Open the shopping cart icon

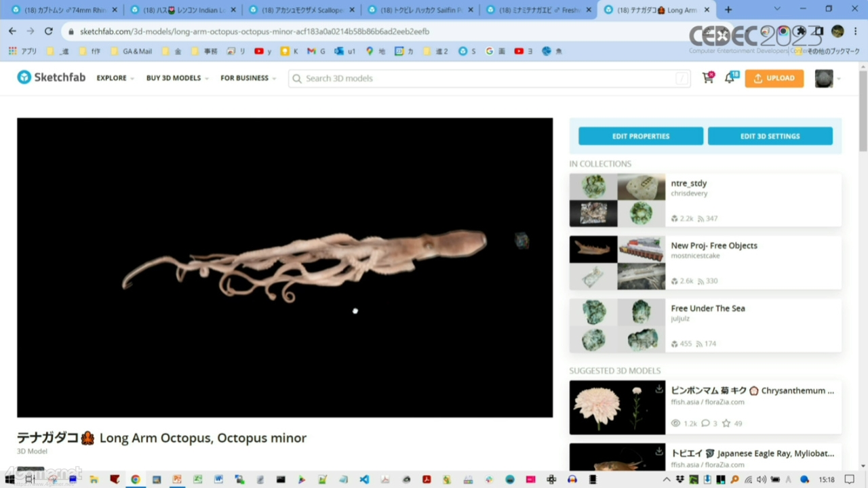[x=708, y=78]
